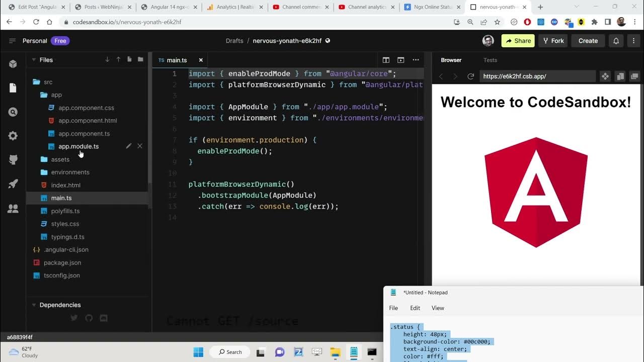This screenshot has height=362, width=644.
Task: Open notifications bell icon
Action: 616,41
